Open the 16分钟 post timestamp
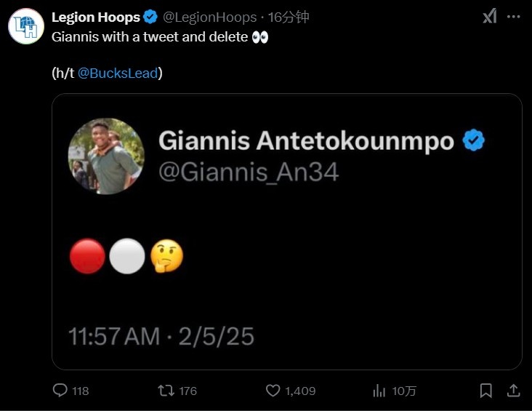The height and width of the screenshot is (411, 532). pos(289,17)
